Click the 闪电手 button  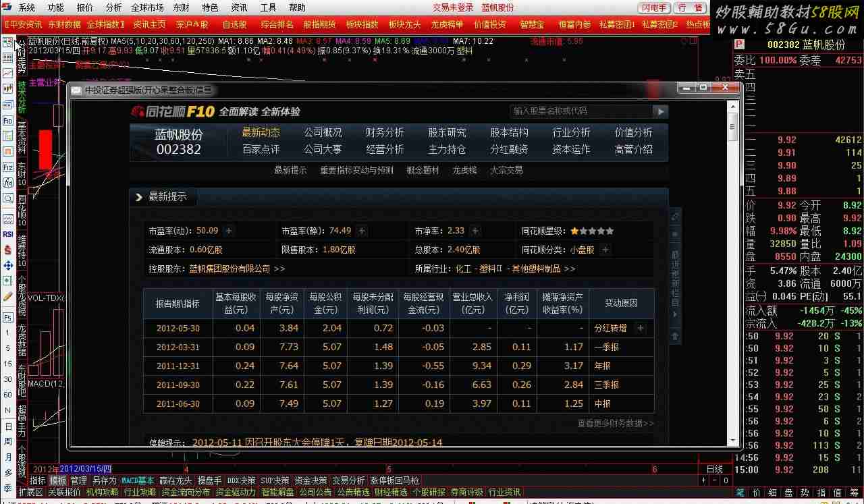point(654,7)
